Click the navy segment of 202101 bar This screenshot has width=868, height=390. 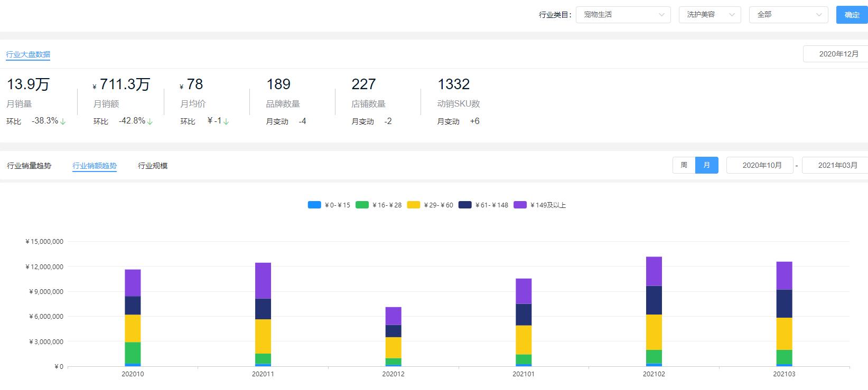click(x=524, y=315)
